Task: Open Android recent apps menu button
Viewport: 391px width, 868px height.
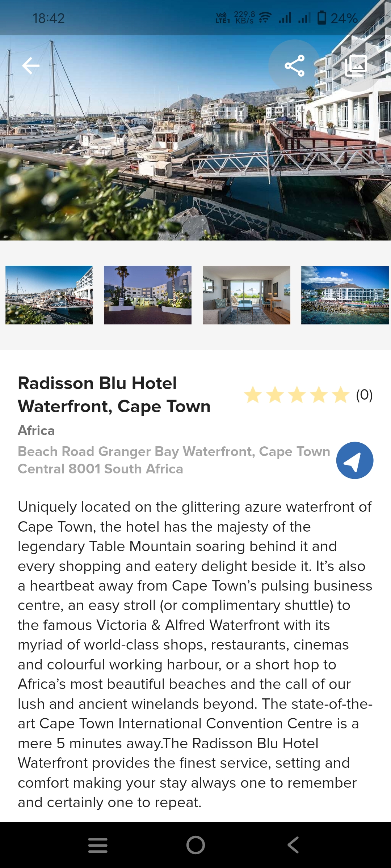Action: pyautogui.click(x=98, y=845)
